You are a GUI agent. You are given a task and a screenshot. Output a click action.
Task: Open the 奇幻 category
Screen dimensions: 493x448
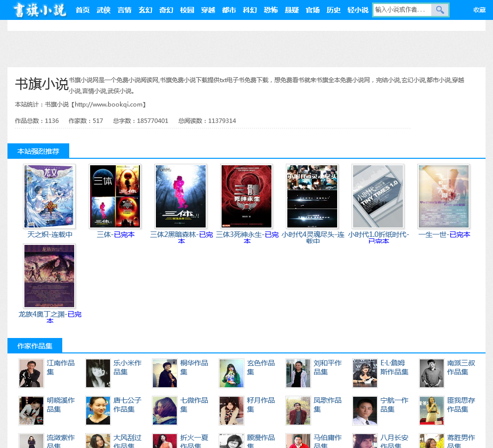click(166, 10)
